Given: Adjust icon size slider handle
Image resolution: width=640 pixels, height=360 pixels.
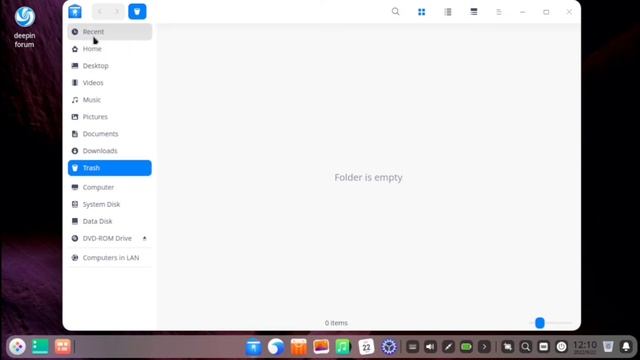Looking at the screenshot, I should tap(540, 323).
